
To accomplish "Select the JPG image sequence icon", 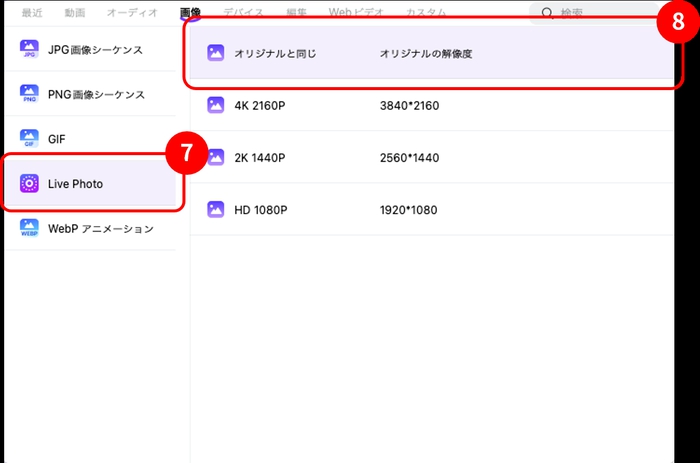I will (30, 50).
